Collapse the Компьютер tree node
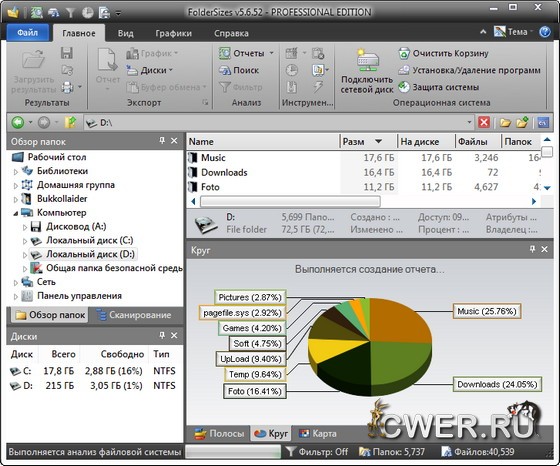 (15, 214)
